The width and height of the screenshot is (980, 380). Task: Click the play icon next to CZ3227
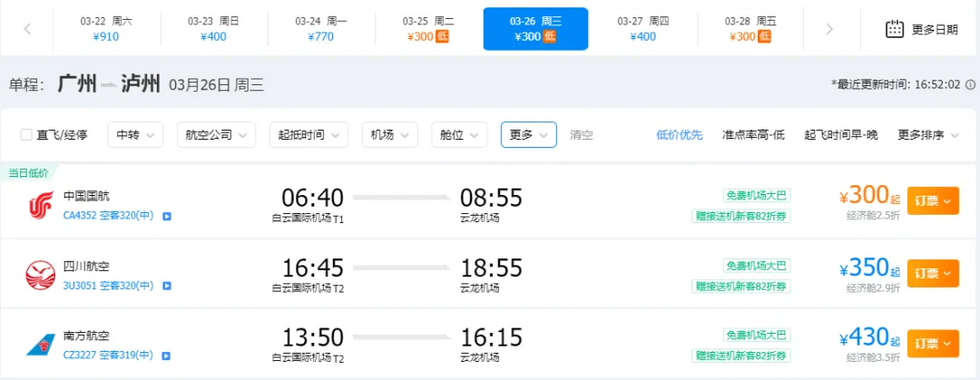(x=167, y=356)
